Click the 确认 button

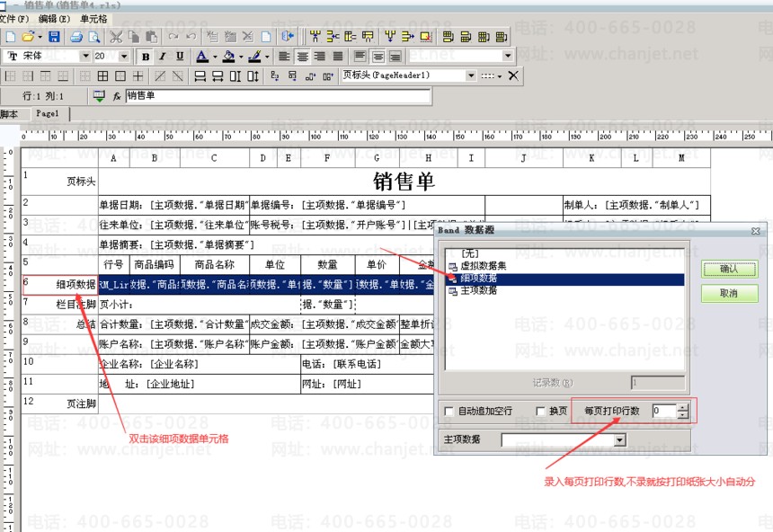(x=729, y=269)
